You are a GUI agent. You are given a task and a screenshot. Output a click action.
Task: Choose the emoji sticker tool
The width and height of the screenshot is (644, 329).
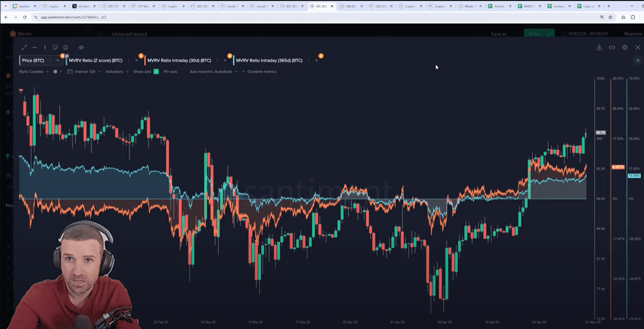point(66,47)
